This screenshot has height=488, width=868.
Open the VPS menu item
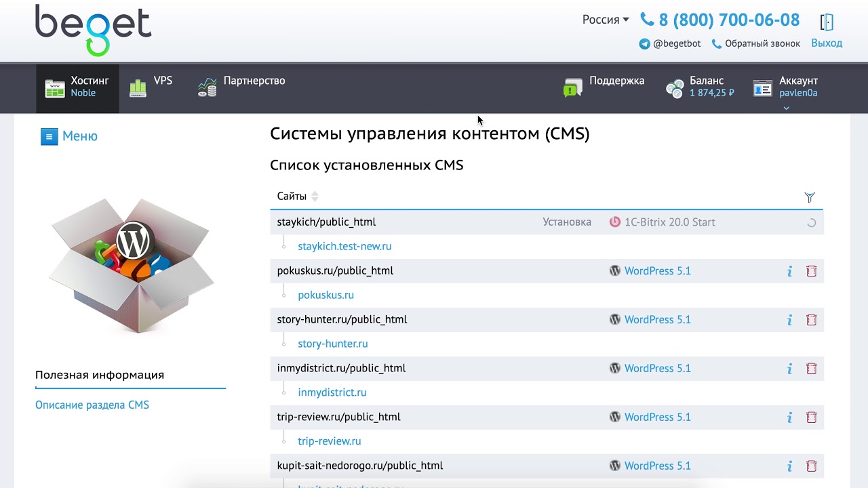pos(151,88)
